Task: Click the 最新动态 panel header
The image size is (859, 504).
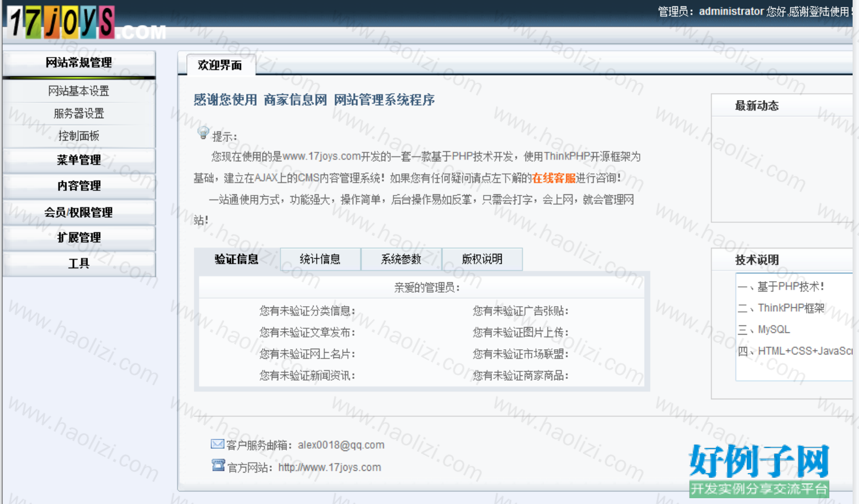Action: point(782,106)
